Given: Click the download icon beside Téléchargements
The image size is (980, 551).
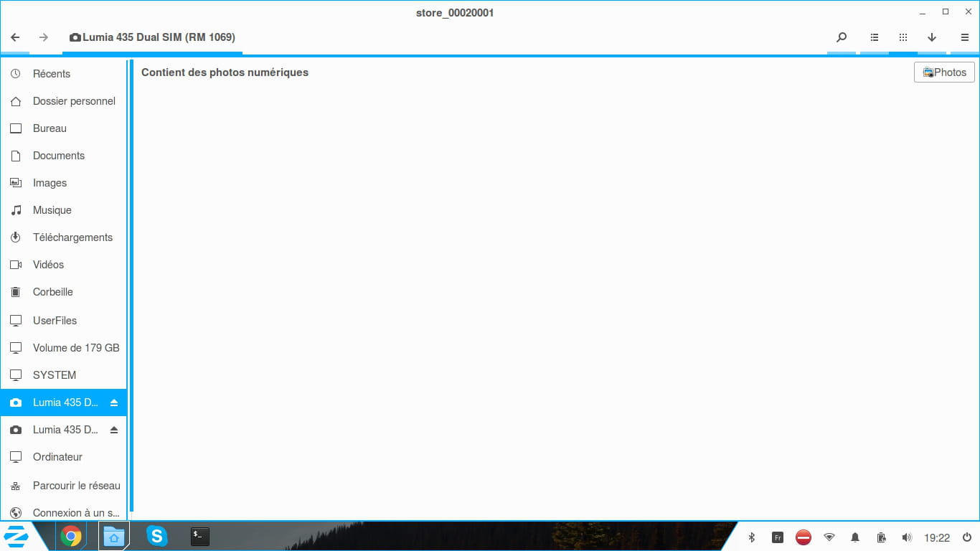Looking at the screenshot, I should point(16,237).
